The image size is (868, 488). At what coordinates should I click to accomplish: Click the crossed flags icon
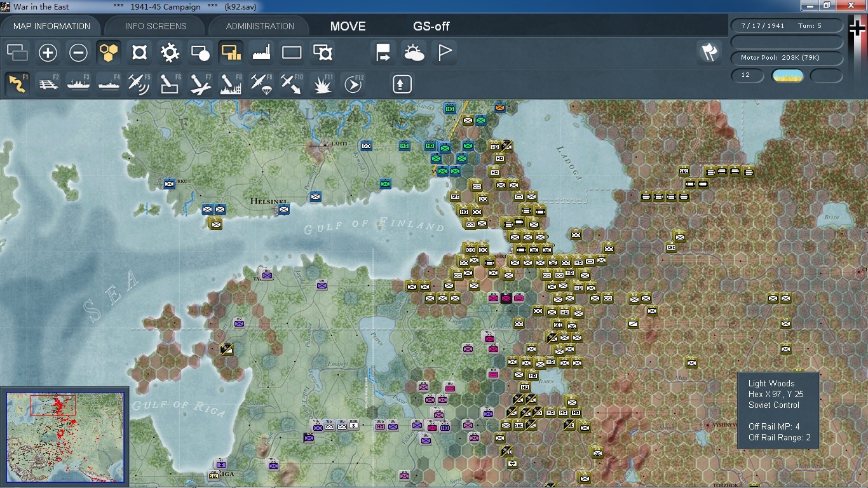click(x=709, y=53)
